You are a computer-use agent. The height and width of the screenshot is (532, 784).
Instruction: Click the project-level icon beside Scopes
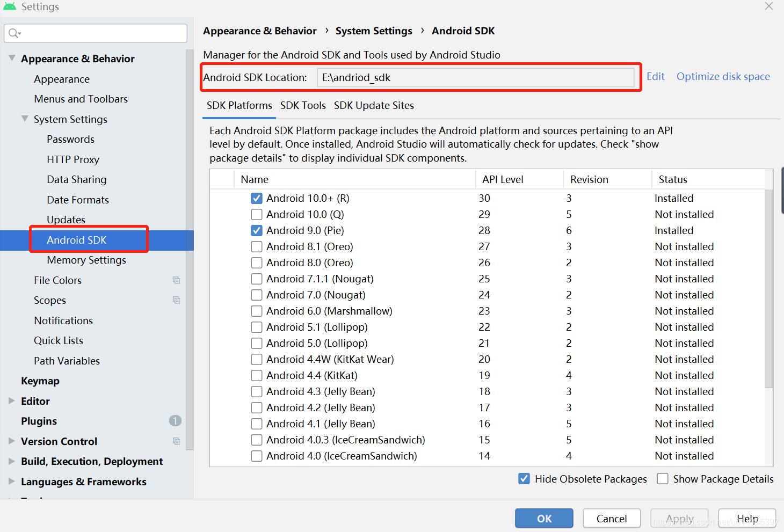[x=176, y=300]
